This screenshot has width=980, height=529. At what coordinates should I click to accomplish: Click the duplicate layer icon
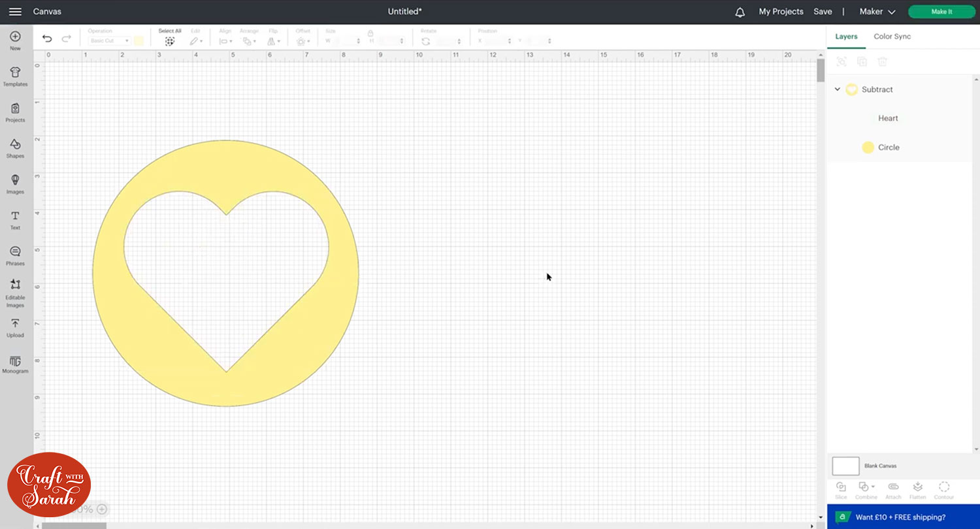(862, 61)
